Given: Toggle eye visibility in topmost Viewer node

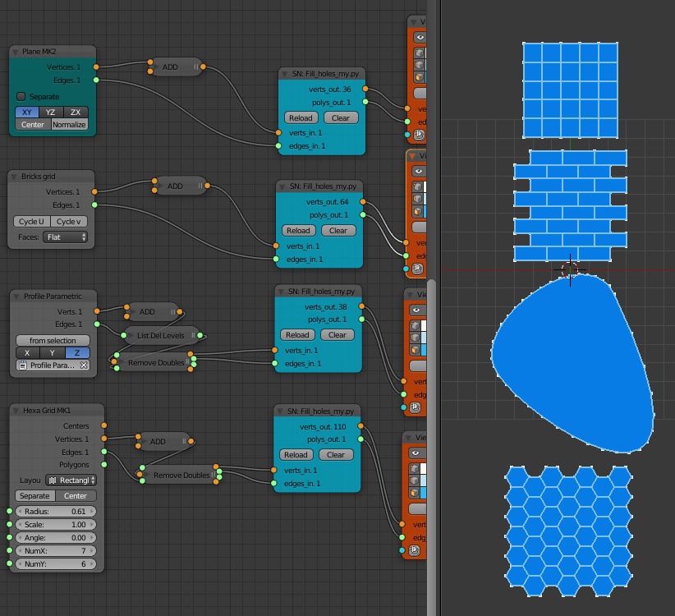Looking at the screenshot, I should click(420, 38).
